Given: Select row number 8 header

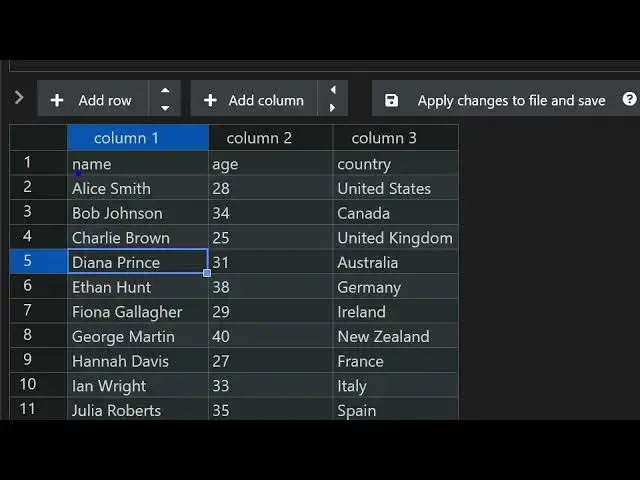Looking at the screenshot, I should pos(38,336).
